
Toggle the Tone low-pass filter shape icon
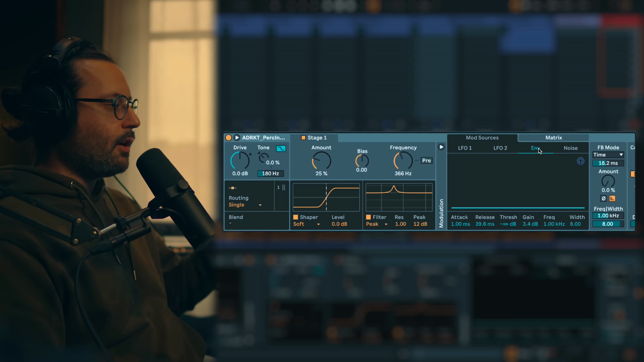coord(281,148)
